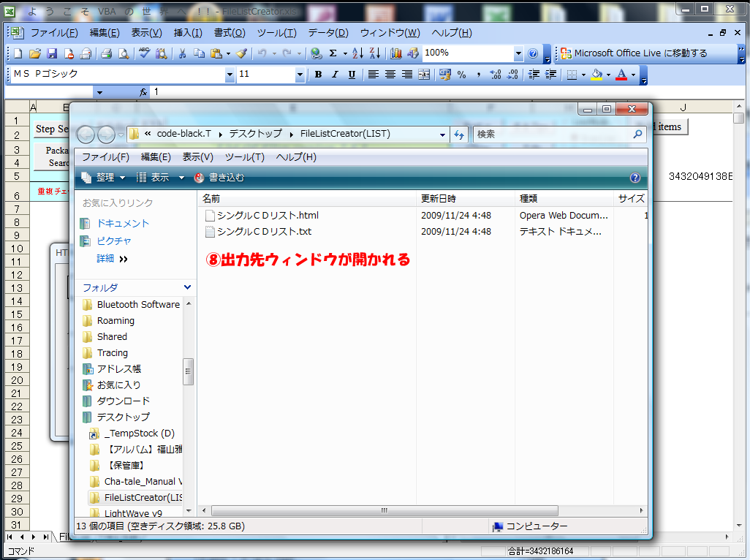Viewport: 750px width, 560px height.
Task: Apply percent style format
Action: pyautogui.click(x=461, y=75)
